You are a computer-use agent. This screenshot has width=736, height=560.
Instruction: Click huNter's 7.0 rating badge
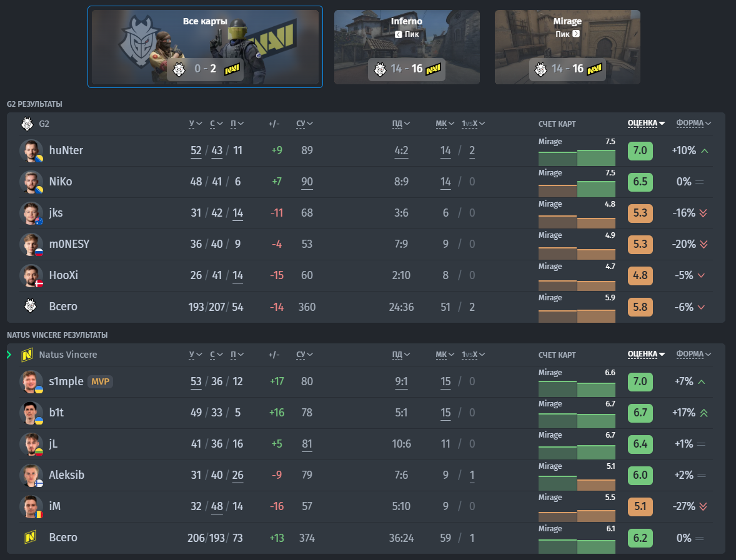point(640,150)
